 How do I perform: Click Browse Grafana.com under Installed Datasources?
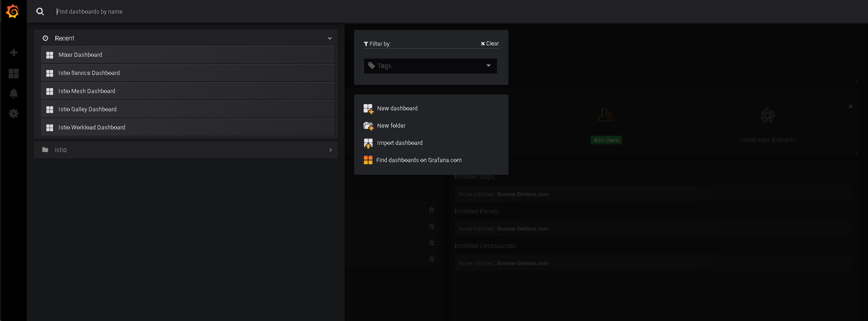[x=523, y=263]
